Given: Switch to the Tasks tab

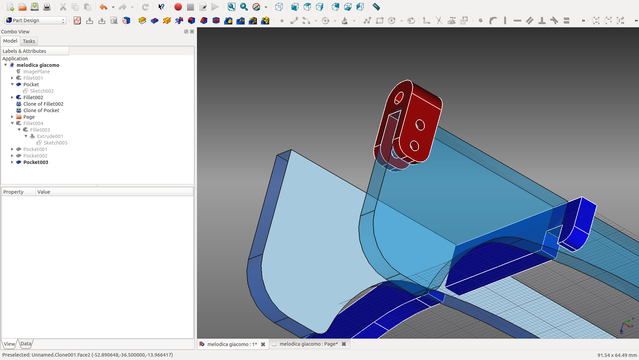Looking at the screenshot, I should [29, 41].
